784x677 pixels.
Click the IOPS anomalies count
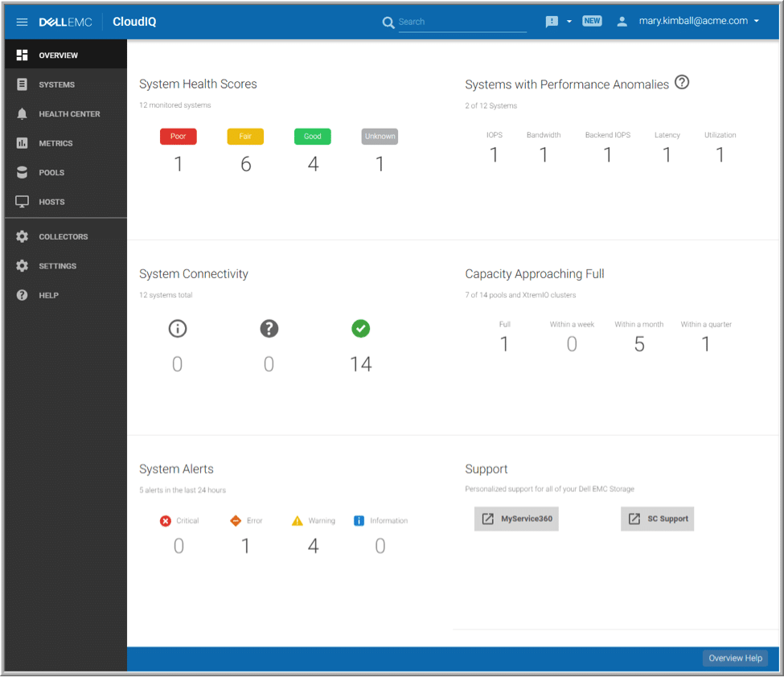(494, 154)
